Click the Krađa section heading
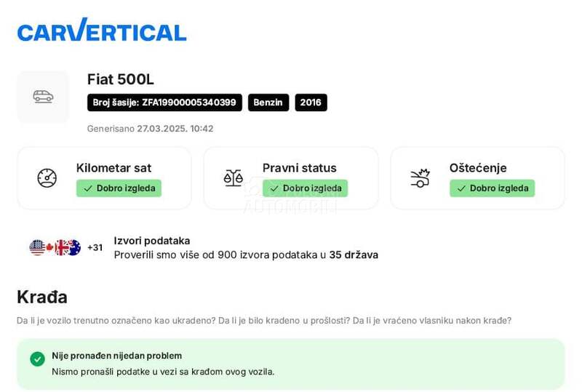 click(x=42, y=297)
